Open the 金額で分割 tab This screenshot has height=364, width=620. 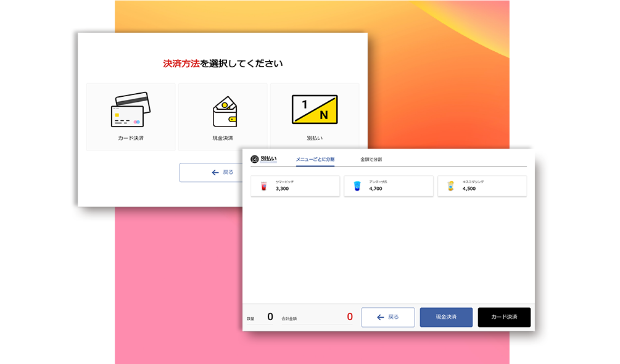[371, 160]
